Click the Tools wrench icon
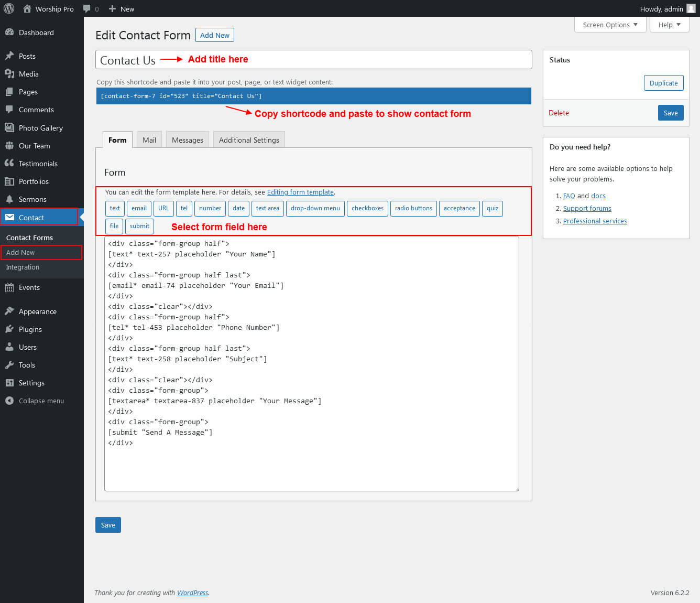This screenshot has width=700, height=603. (x=9, y=365)
